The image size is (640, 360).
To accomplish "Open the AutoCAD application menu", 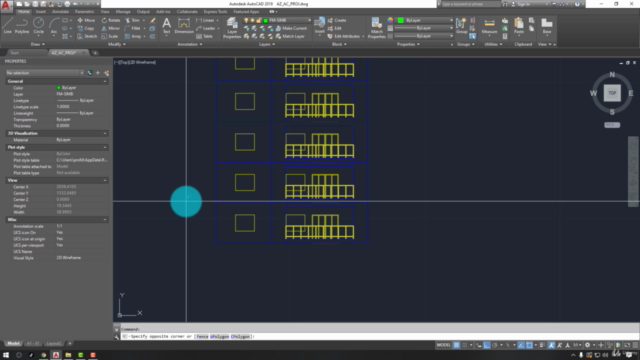I will (6, 6).
